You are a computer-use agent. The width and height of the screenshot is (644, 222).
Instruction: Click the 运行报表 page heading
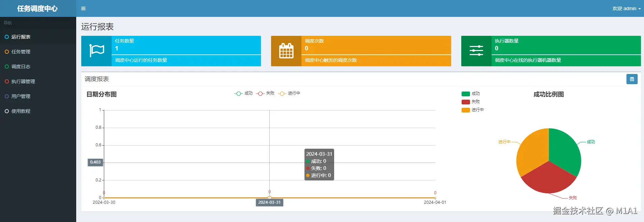(x=97, y=27)
